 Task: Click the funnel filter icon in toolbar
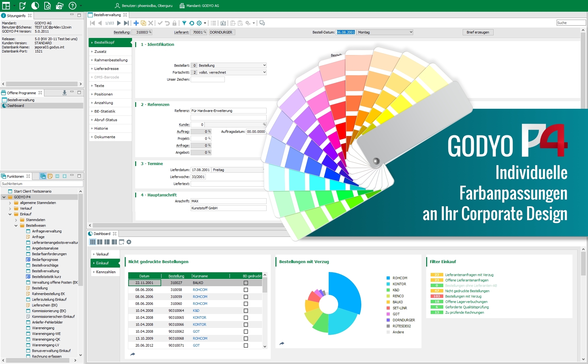(184, 23)
